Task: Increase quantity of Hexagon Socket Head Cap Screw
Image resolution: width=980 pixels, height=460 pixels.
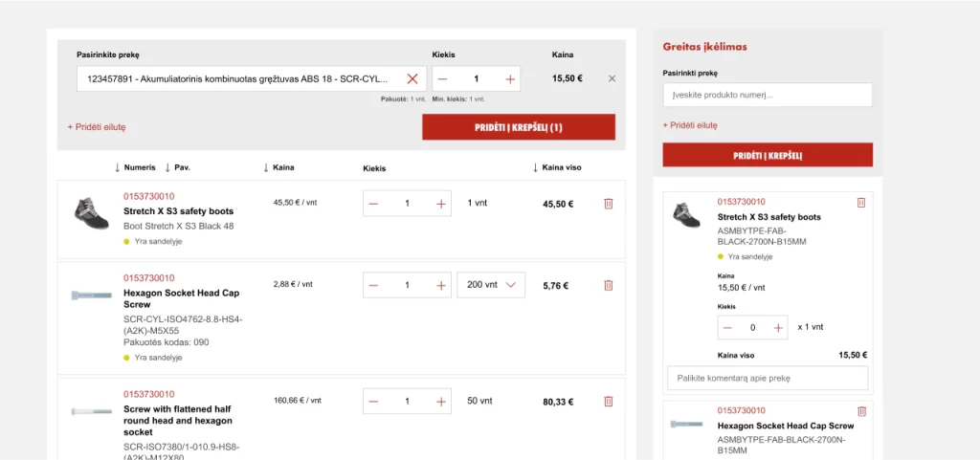Action: click(440, 285)
